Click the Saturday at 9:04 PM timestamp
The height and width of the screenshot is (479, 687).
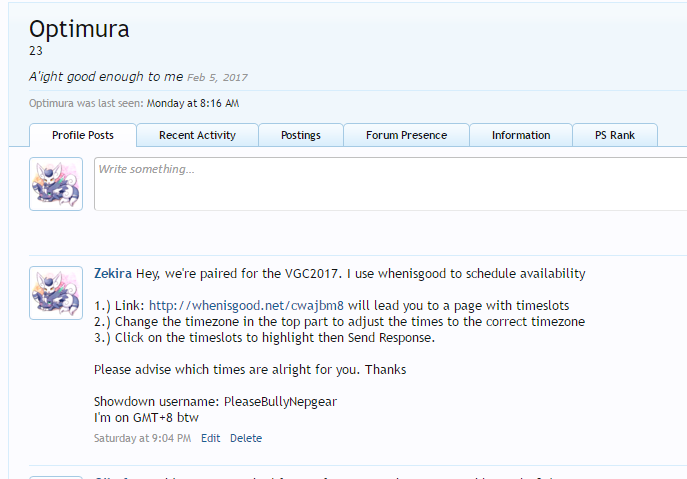coord(143,438)
